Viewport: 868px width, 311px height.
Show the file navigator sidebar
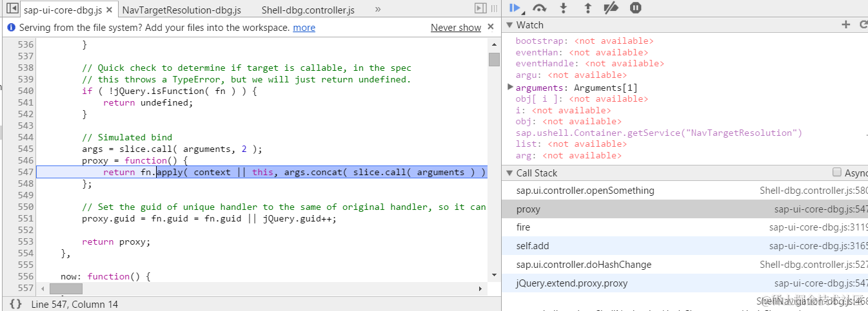pos(12,8)
